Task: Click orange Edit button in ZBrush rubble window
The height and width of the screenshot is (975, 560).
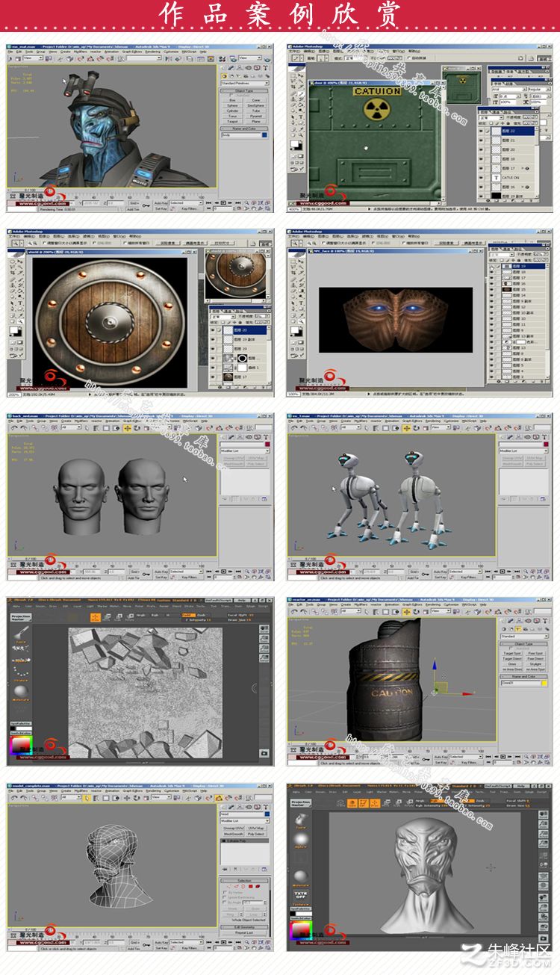Action: click(x=96, y=617)
